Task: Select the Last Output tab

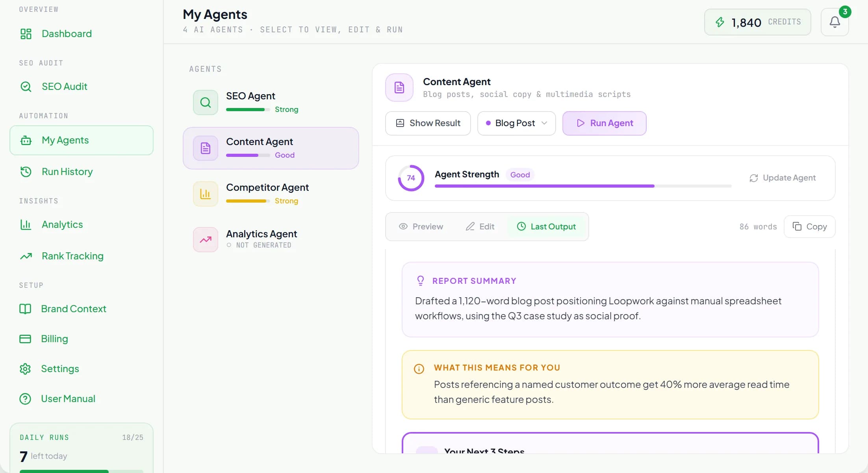Action: pos(546,227)
